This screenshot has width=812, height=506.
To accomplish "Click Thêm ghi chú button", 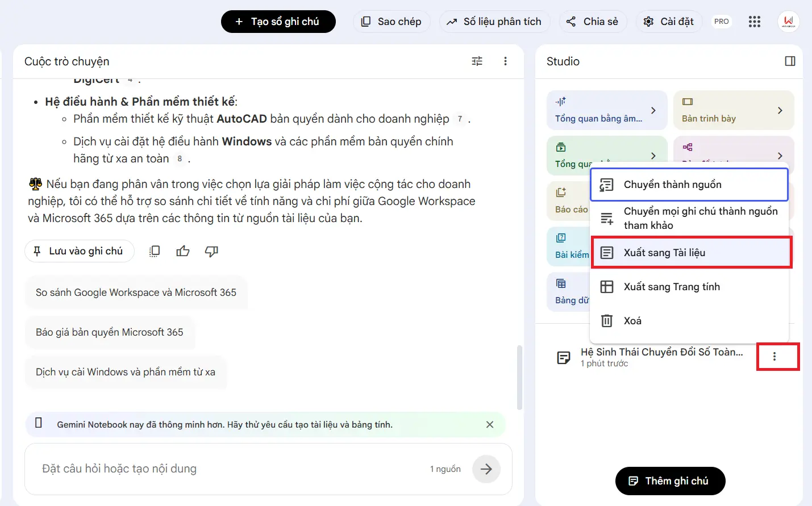I will 671,481.
